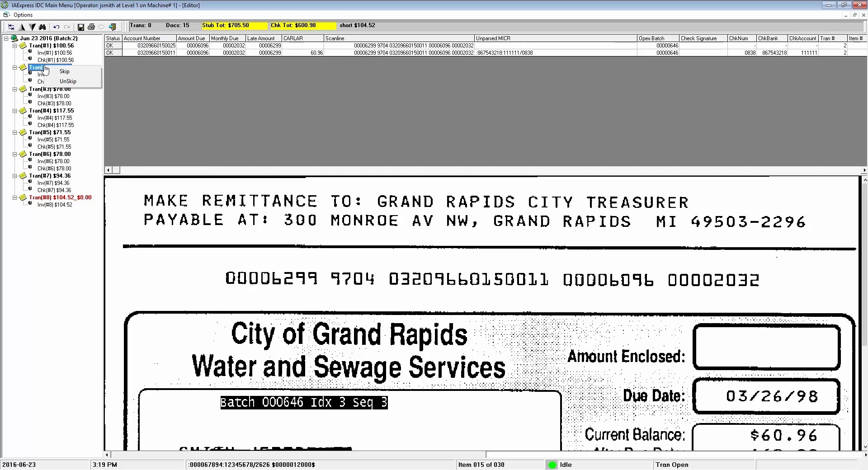Collapse the Tran(#4) $117.55 node
Viewport: 868px width, 470px height.
tap(15, 111)
